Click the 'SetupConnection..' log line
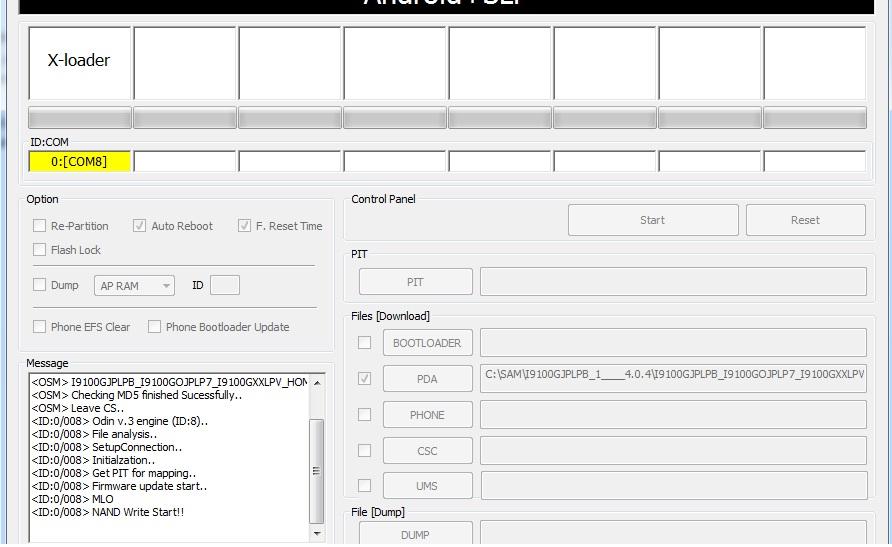 [x=107, y=447]
